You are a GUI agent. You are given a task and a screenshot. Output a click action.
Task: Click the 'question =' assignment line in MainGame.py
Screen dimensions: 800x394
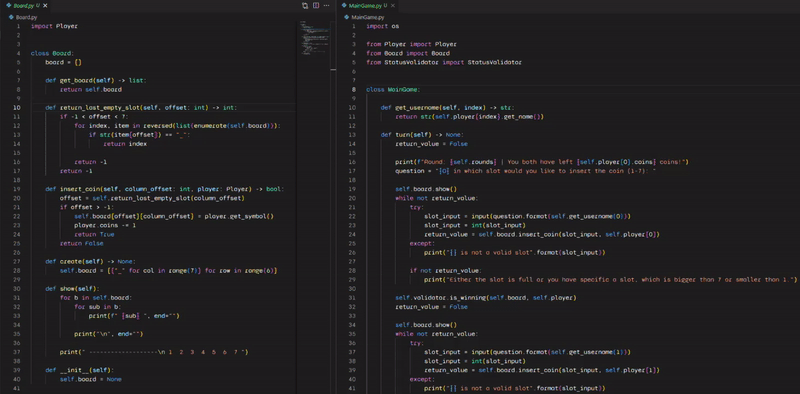click(x=525, y=171)
